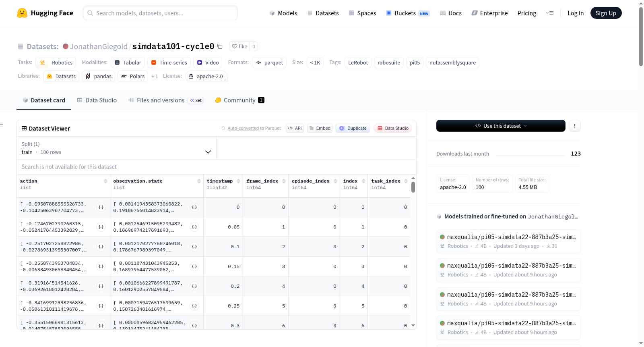Select the robosuite tag
644x347 pixels.
click(x=389, y=62)
